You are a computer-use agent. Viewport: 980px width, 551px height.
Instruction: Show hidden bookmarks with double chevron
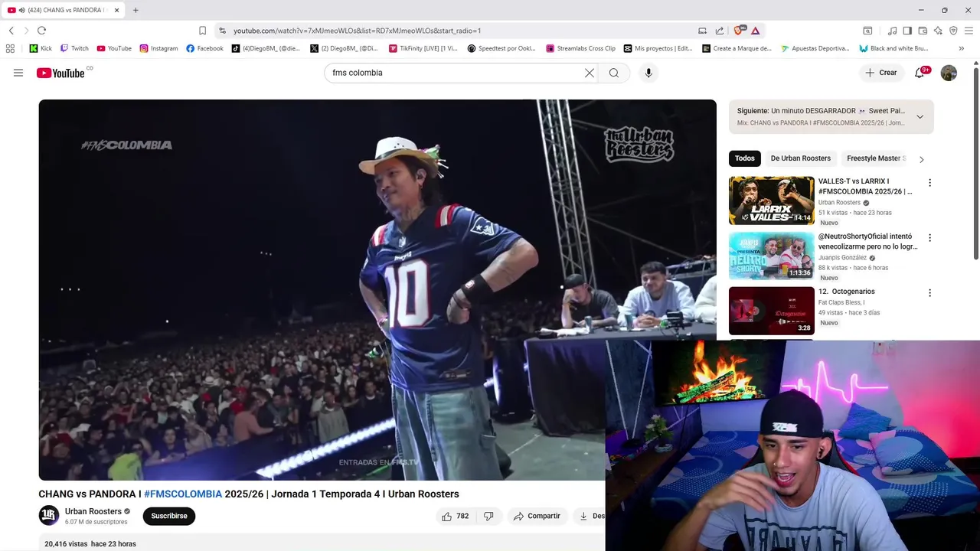961,48
